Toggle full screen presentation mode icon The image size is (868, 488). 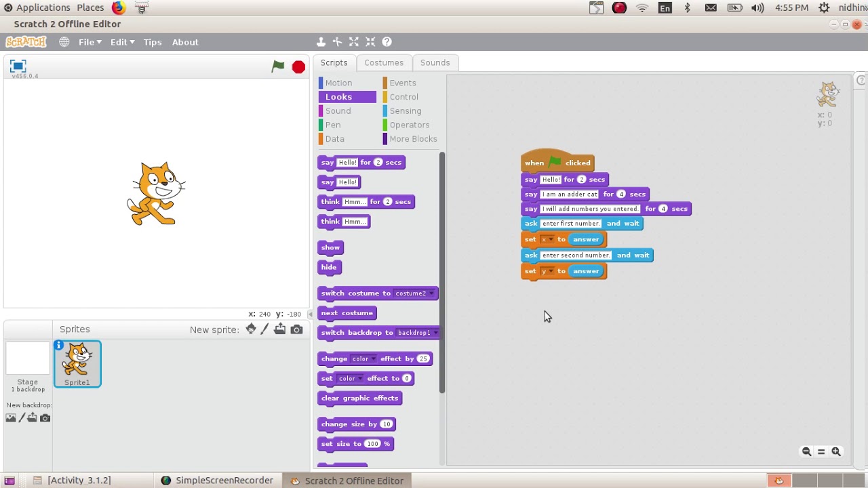click(x=18, y=66)
